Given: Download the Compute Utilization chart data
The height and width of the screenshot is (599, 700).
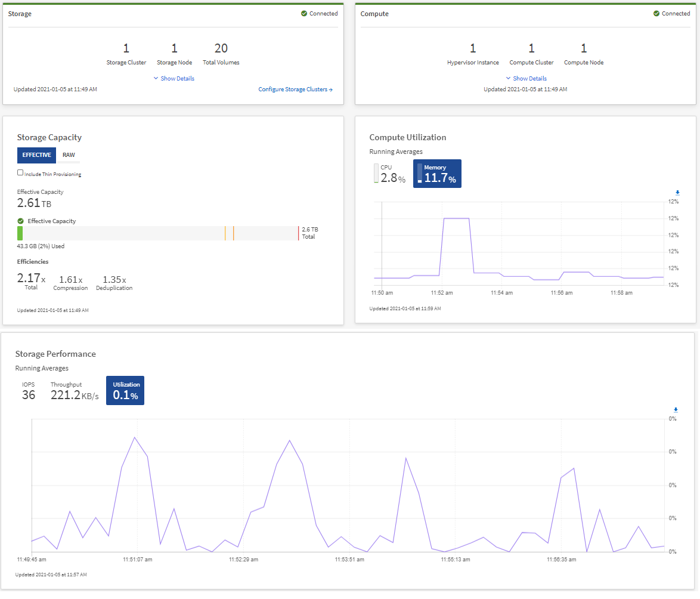Looking at the screenshot, I should click(677, 193).
